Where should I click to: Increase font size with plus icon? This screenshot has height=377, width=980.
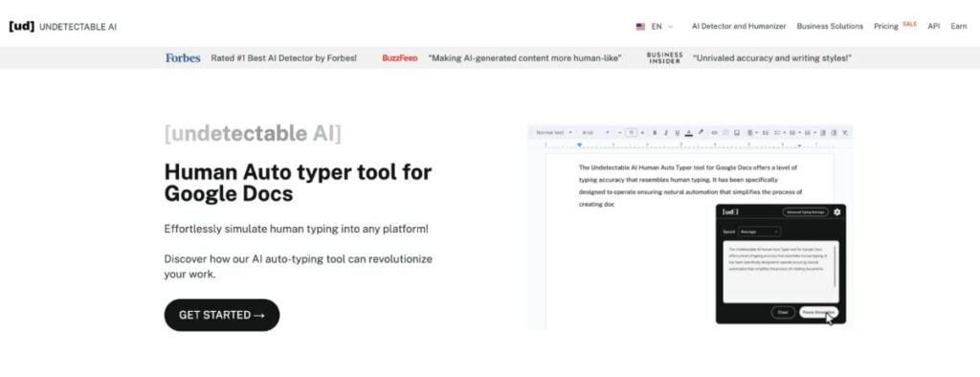click(642, 133)
